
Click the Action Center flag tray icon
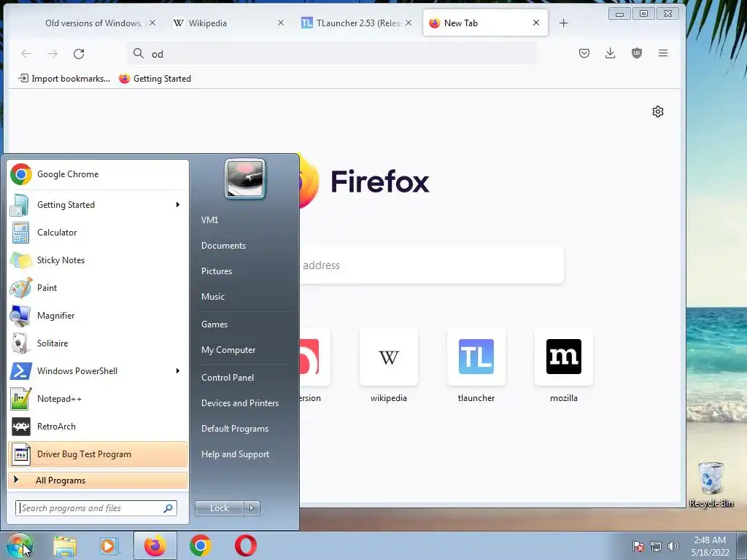(x=638, y=546)
